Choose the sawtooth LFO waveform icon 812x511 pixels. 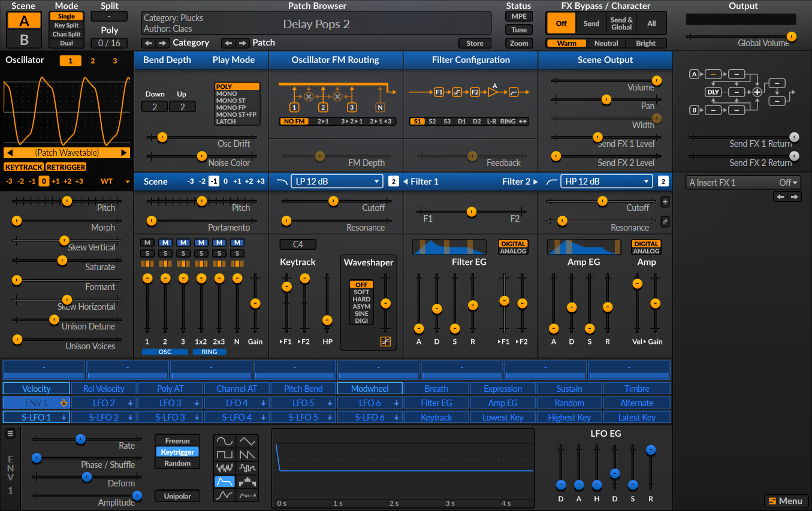(x=247, y=455)
